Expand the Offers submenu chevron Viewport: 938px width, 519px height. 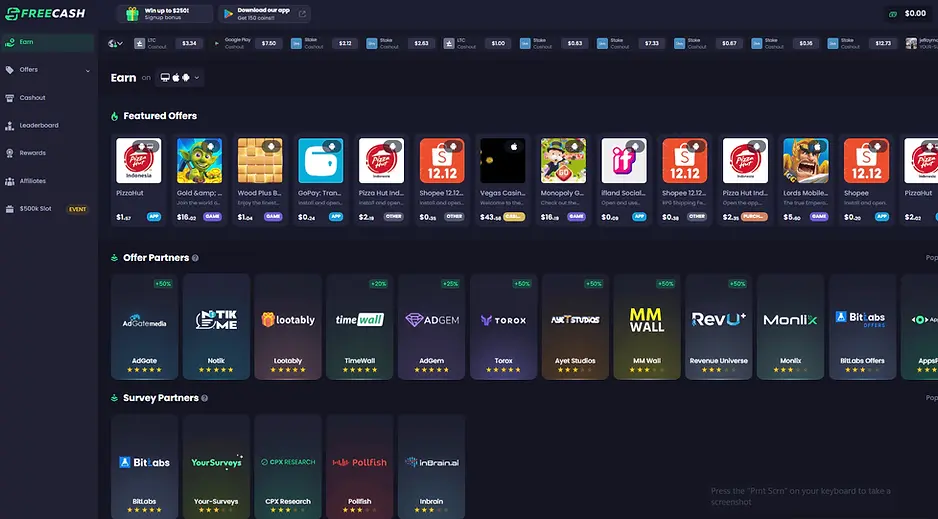[88, 71]
